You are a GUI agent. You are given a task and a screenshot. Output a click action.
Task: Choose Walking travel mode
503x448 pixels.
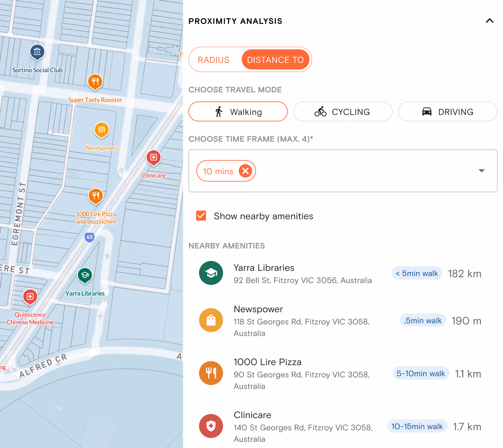coord(238,112)
